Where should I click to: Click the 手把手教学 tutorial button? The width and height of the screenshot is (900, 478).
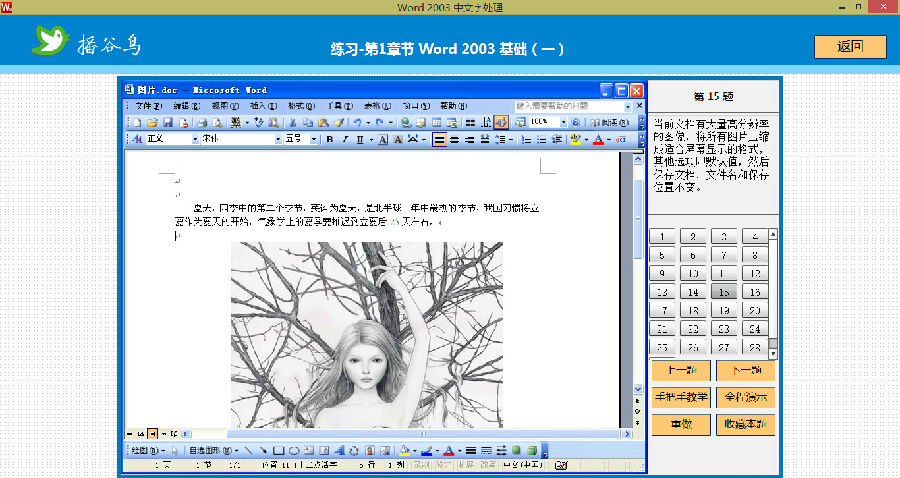[x=681, y=397]
